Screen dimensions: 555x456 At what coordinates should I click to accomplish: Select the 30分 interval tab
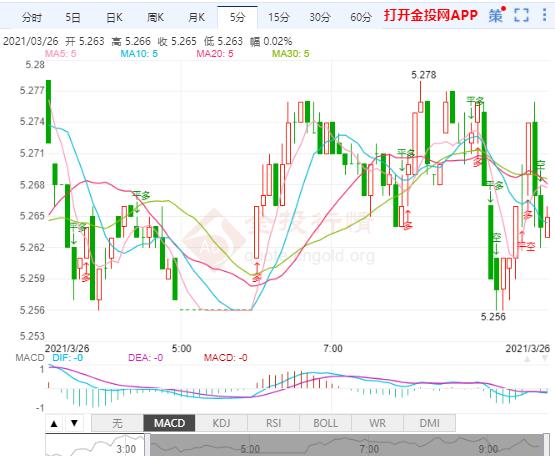pyautogui.click(x=320, y=17)
